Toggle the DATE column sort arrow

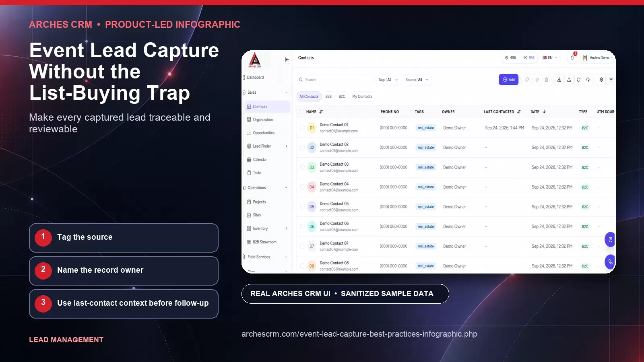coord(544,112)
